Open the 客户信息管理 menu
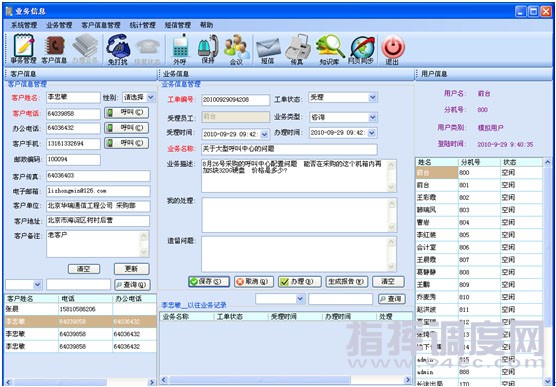Image resolution: width=556 pixels, height=387 pixels. (101, 25)
